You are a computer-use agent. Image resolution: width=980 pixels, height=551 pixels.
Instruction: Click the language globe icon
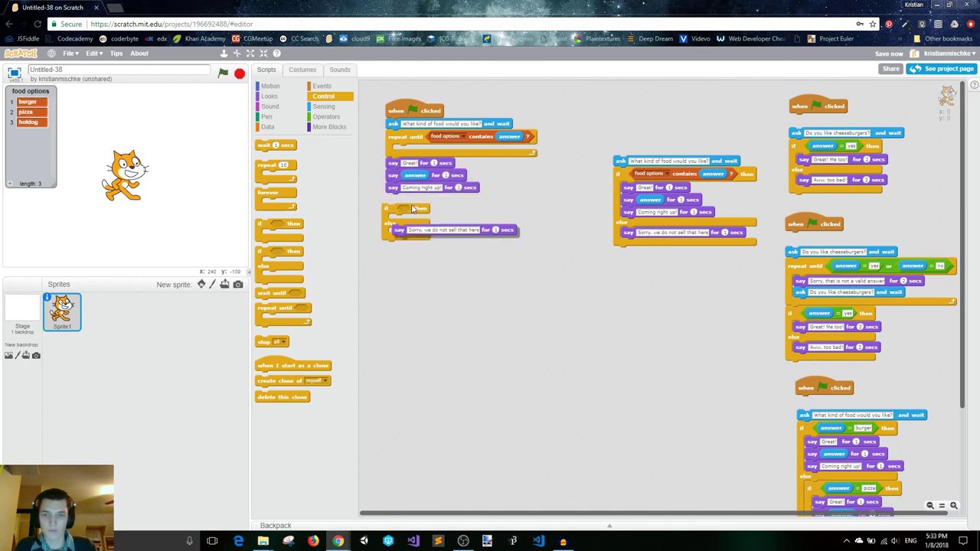(x=51, y=54)
